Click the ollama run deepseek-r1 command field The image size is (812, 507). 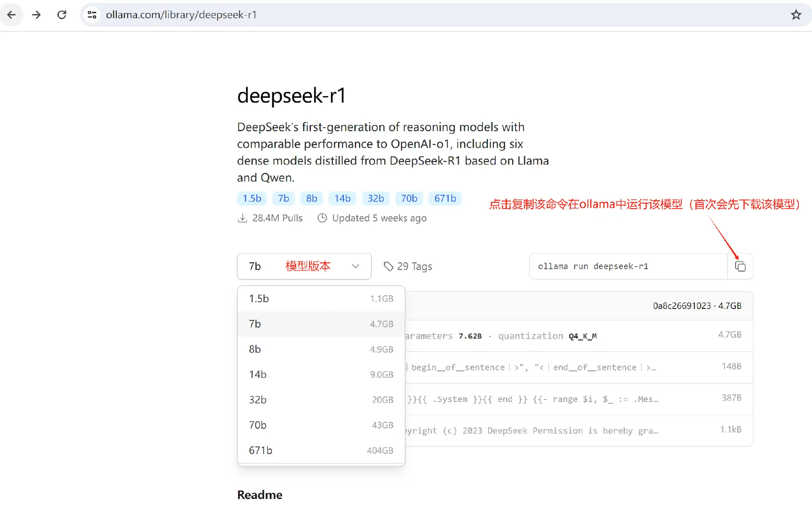tap(628, 266)
